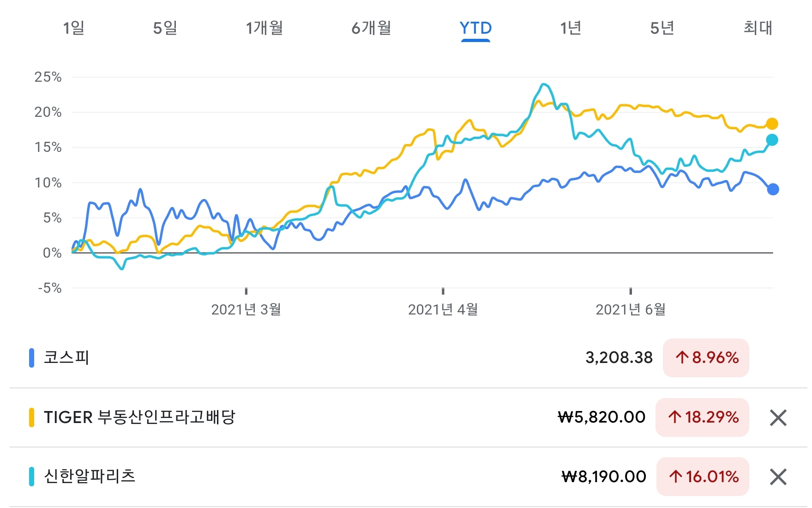Remove 신한알파리츠 with its X icon
The width and height of the screenshot is (812, 508).
778,477
